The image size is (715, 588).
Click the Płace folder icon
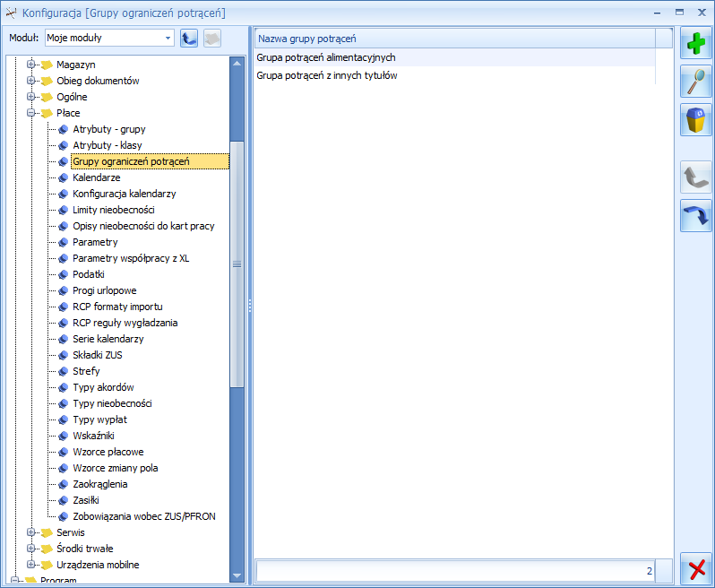(47, 113)
